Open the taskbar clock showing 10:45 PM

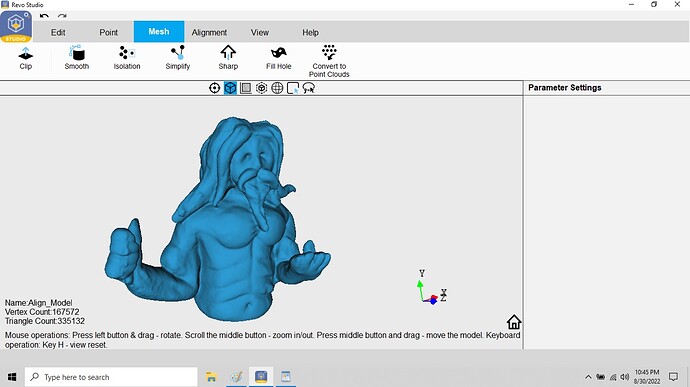pyautogui.click(x=647, y=377)
